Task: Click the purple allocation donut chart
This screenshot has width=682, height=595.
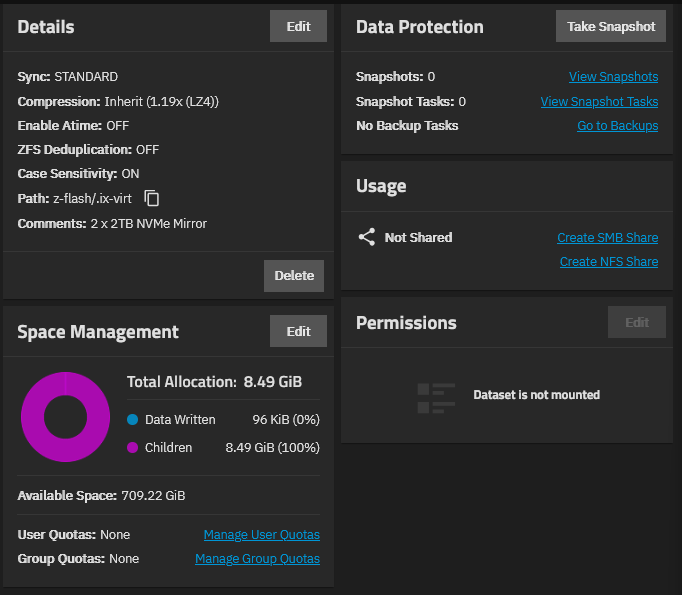Action: 65,417
